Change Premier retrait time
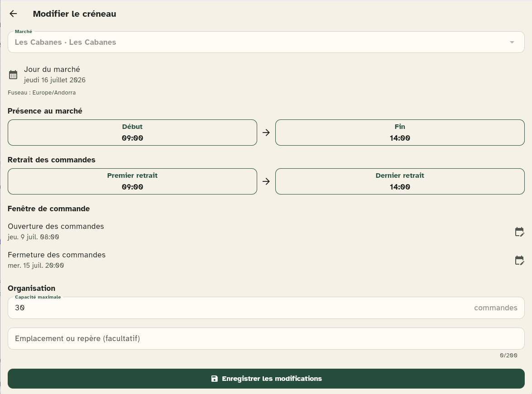Image resolution: width=532 pixels, height=394 pixels. (132, 181)
